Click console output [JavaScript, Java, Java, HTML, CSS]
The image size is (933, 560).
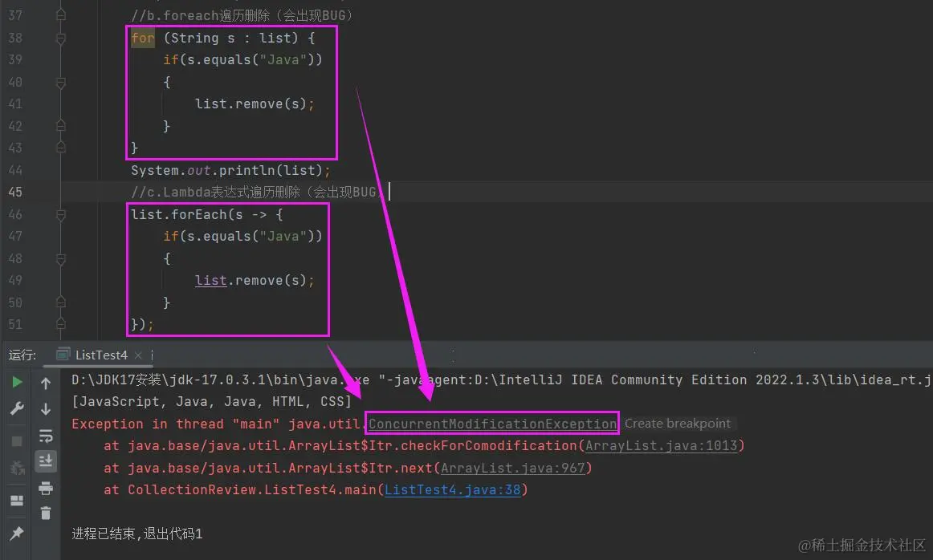212,402
